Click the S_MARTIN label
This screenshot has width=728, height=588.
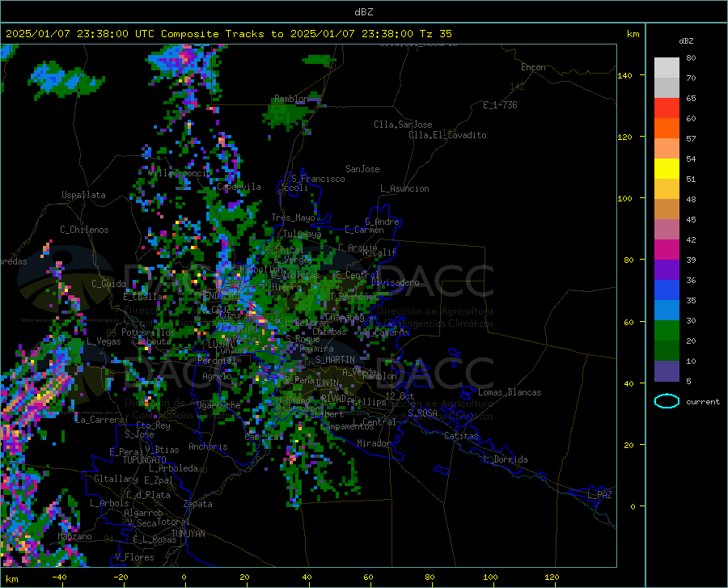coord(335,360)
